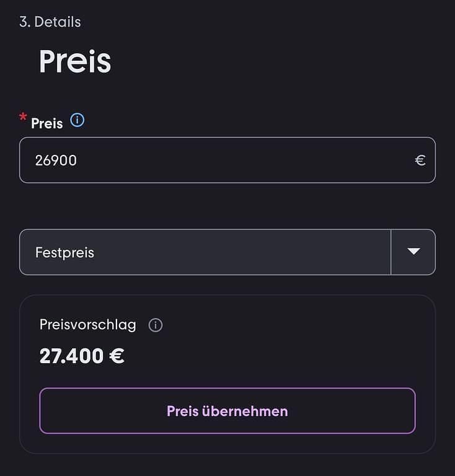The width and height of the screenshot is (455, 476).
Task: Click the info icon beside the Preis label
Action: (x=77, y=120)
